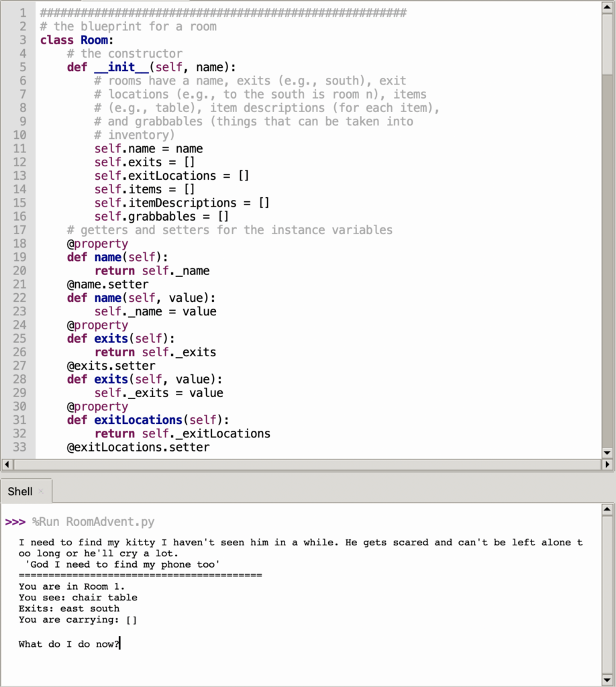Switch to the Shell tab
Viewport: 616px width, 687px height.
[20, 492]
